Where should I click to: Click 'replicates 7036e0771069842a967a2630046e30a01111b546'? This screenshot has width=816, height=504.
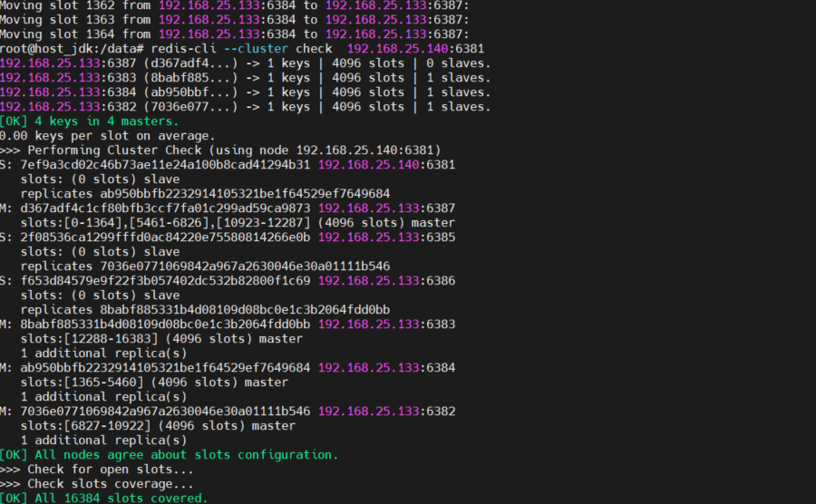[x=205, y=267]
